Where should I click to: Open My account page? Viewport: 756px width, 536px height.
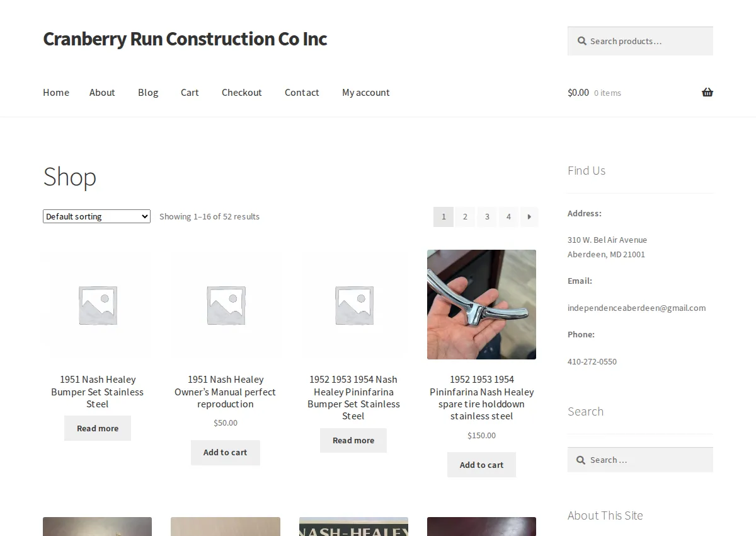click(x=366, y=92)
